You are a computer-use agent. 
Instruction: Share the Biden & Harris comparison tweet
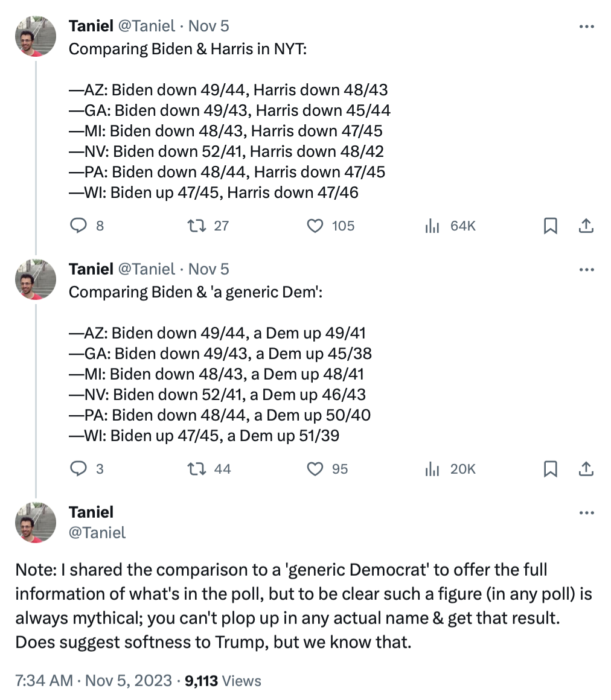coord(586,226)
